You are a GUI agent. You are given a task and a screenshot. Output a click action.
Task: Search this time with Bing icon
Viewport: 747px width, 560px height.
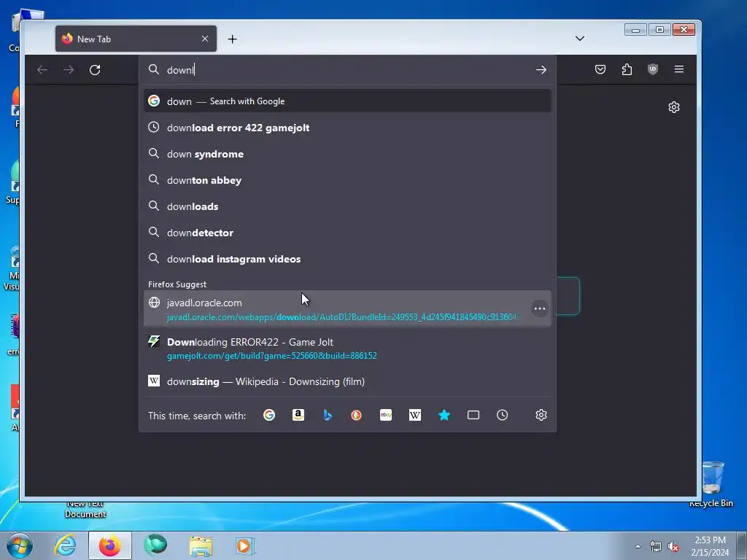pyautogui.click(x=328, y=415)
